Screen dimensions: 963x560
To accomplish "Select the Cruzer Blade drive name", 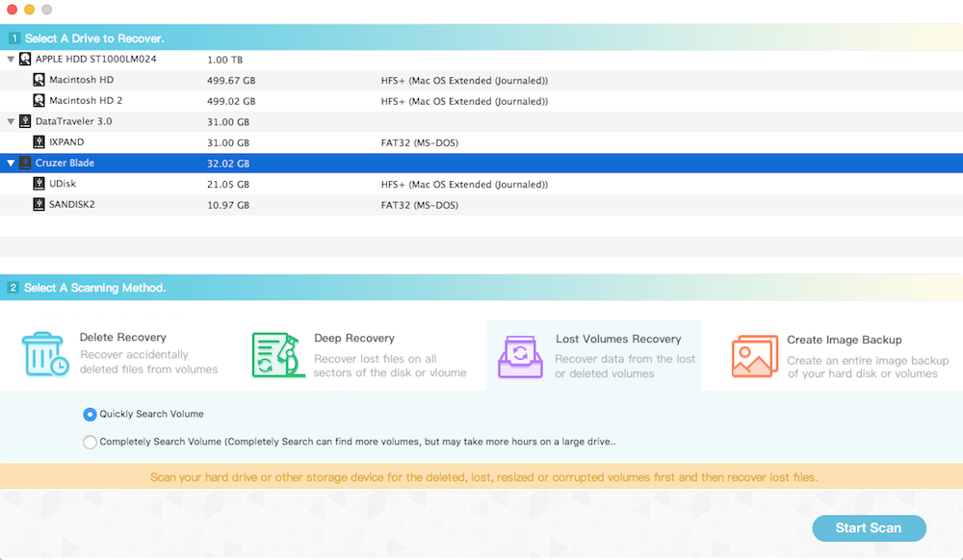I will pyautogui.click(x=65, y=164).
